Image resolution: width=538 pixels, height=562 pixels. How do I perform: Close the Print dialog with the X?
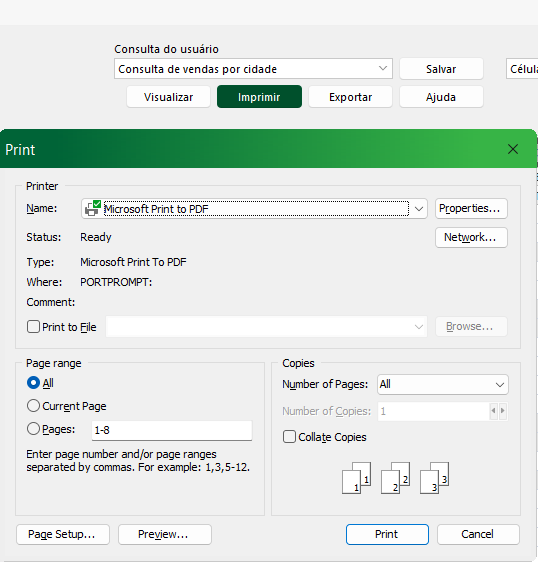[x=513, y=149]
